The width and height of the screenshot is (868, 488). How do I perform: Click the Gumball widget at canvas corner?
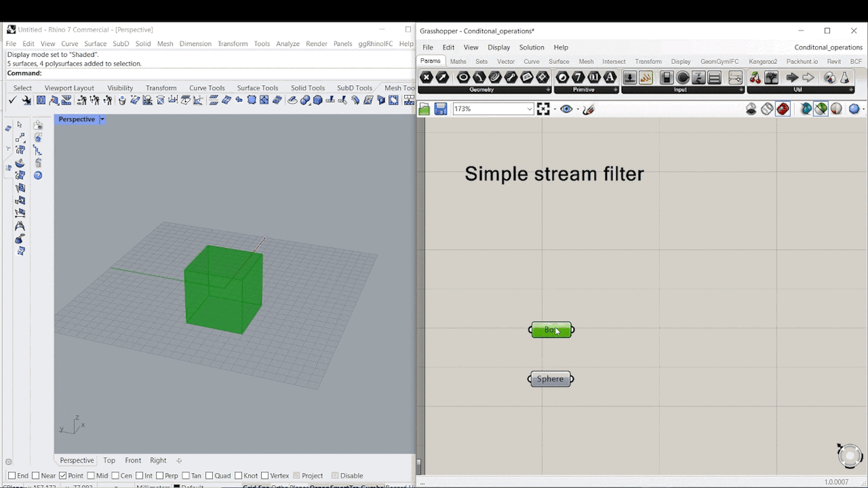pyautogui.click(x=850, y=455)
